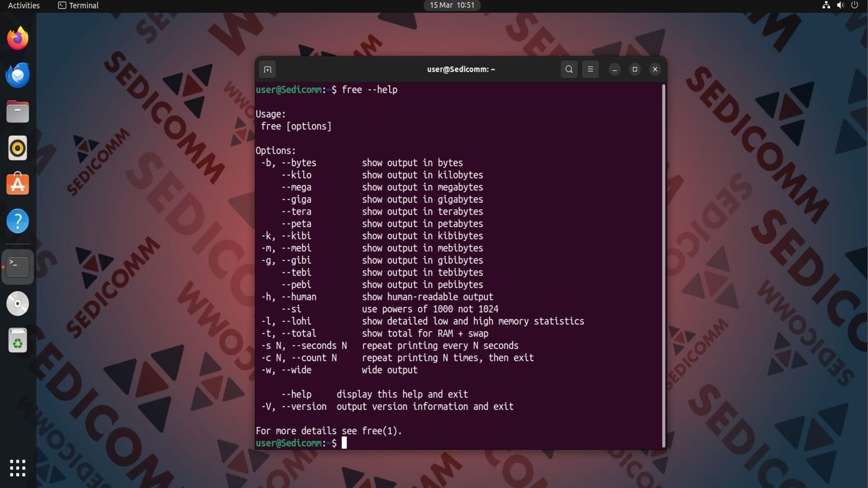Image resolution: width=868 pixels, height=488 pixels.
Task: Open Ubuntu Software store
Action: coord(18,184)
